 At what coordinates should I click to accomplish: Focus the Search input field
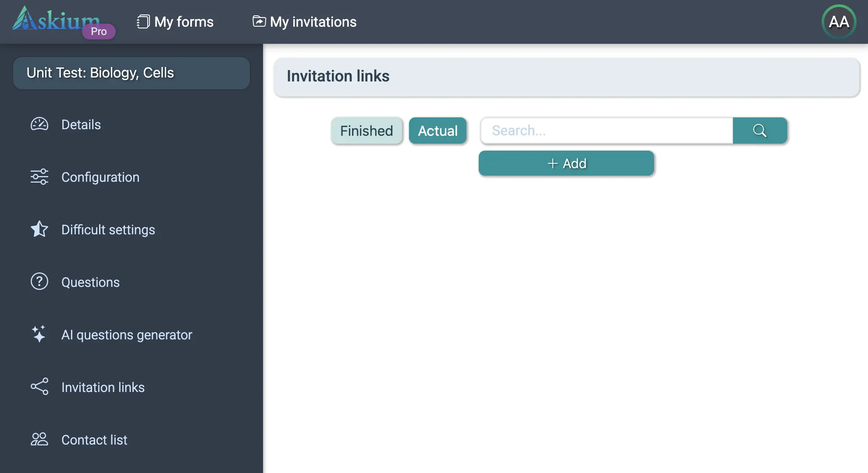click(x=607, y=131)
